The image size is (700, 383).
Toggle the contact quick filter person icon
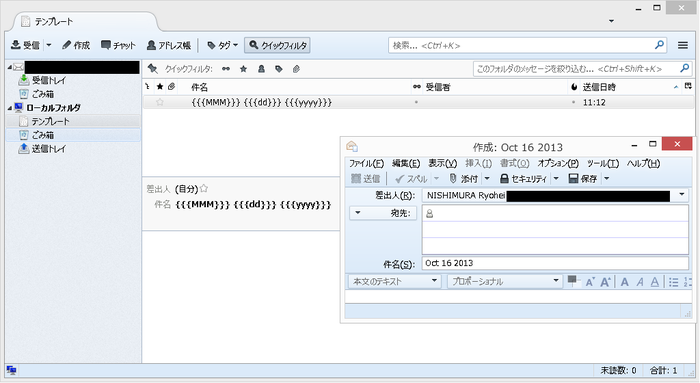point(261,69)
